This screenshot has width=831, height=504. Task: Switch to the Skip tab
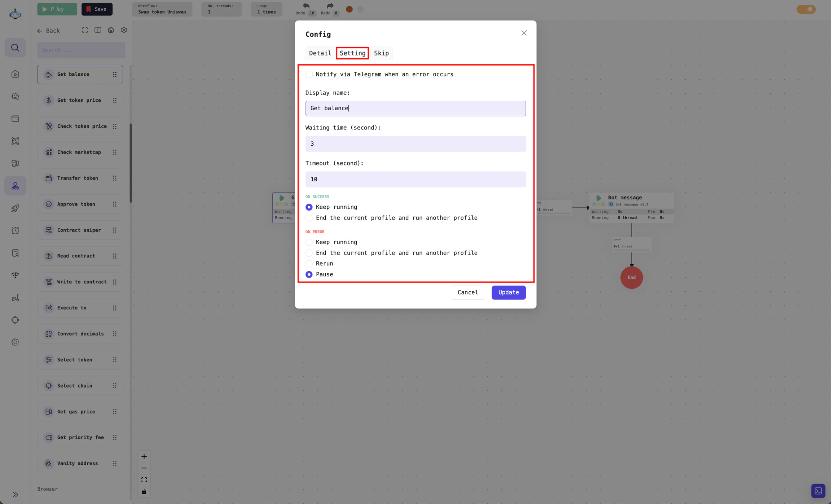point(381,53)
